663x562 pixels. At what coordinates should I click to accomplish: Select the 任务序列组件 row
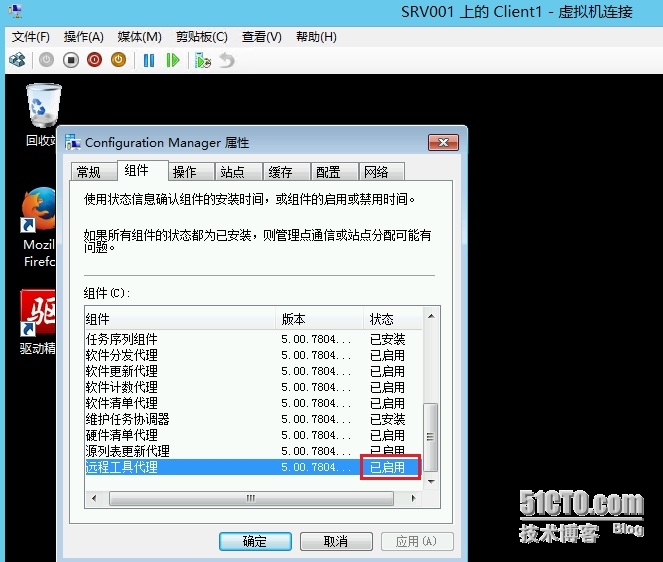tap(254, 339)
